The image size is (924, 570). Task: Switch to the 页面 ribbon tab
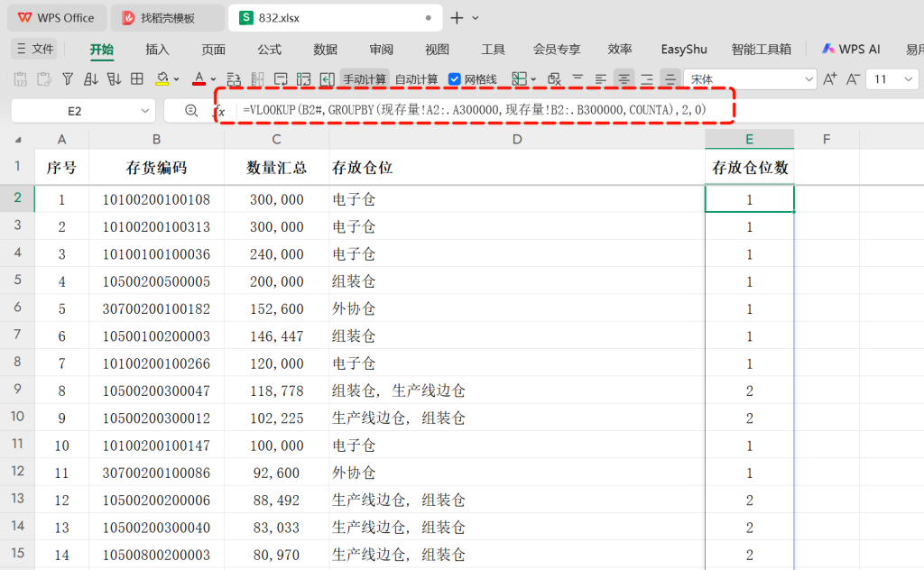213,50
